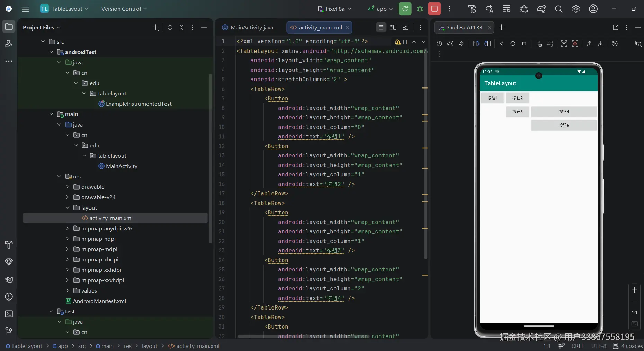Viewport: 644px width, 351px height.
Task: Click layout in bottom breadcrumb path
Action: tap(149, 346)
